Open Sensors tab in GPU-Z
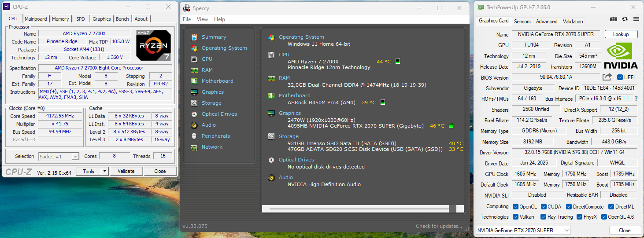Image resolution: width=644 pixels, height=238 pixels. (522, 21)
